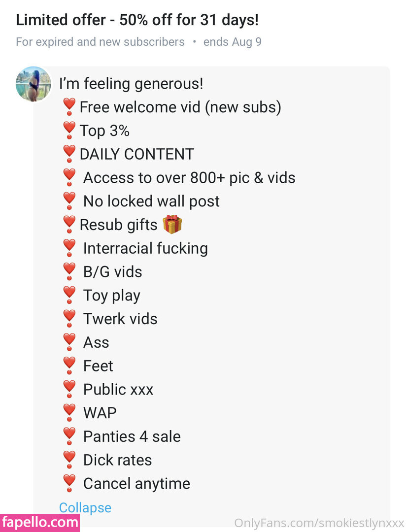Click the heart icon beside Access to over 800+

point(69,177)
